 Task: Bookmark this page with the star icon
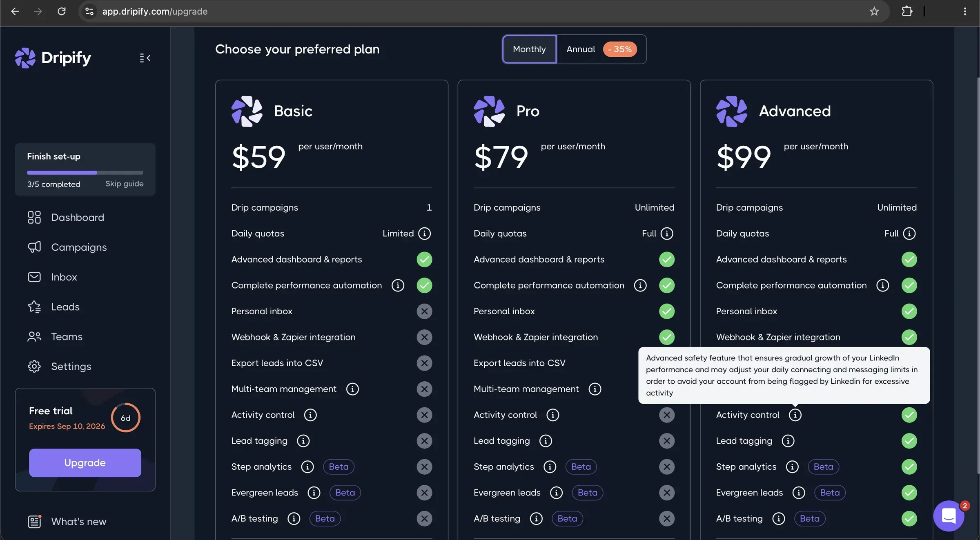point(874,11)
